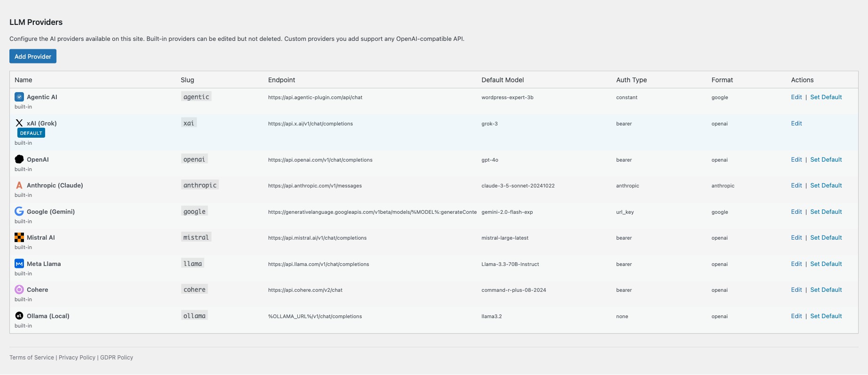
Task: Select the 'command-r-plus-08-2024' model cell
Action: tap(514, 290)
